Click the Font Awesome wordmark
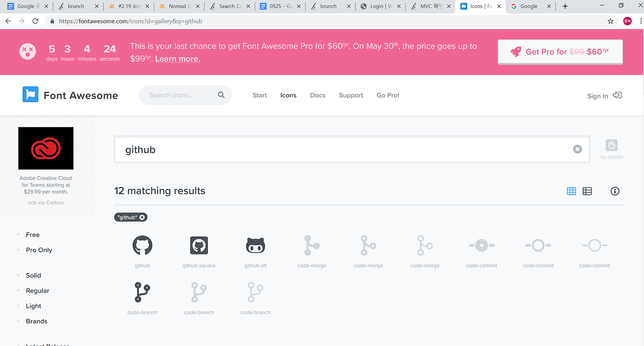 (x=80, y=95)
